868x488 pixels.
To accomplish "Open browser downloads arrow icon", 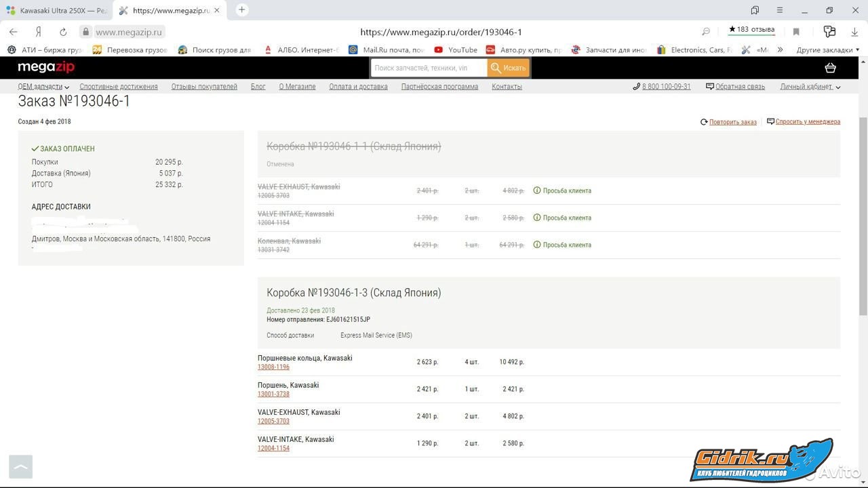I will click(854, 32).
